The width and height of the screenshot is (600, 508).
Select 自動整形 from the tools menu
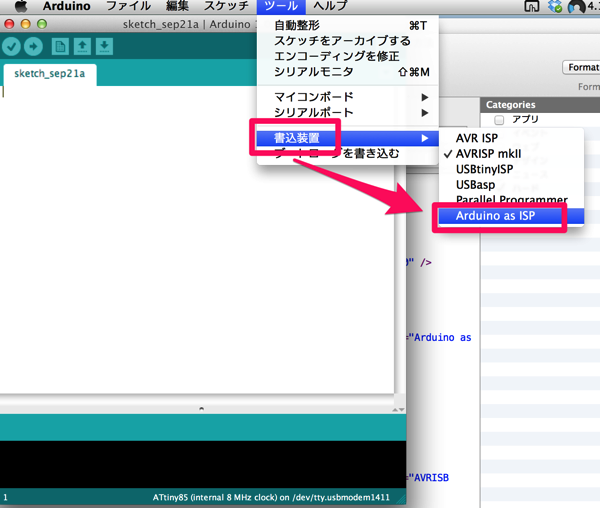click(347, 26)
